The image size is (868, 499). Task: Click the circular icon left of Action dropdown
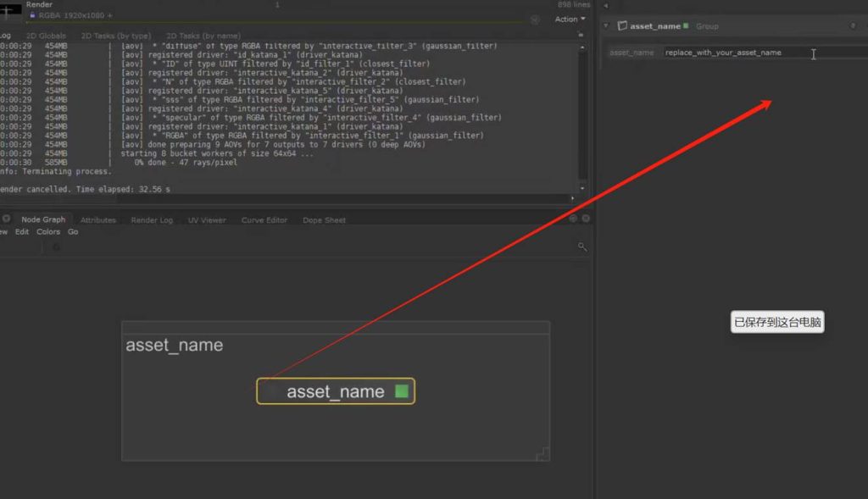tap(535, 19)
